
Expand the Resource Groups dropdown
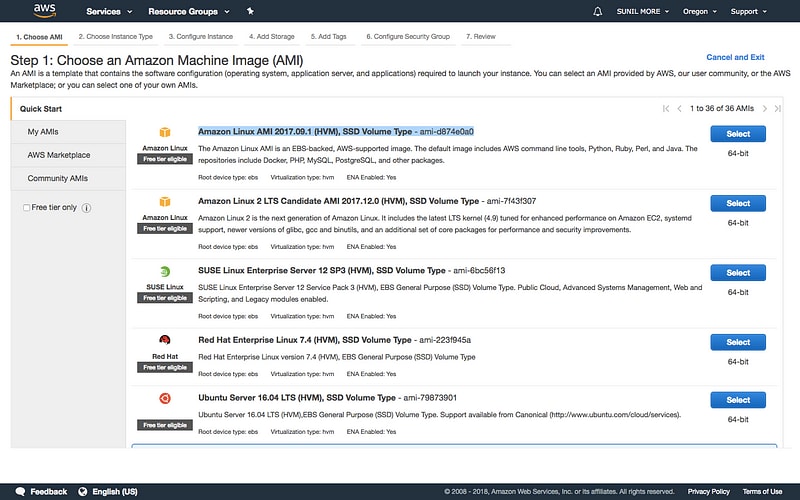pos(189,11)
